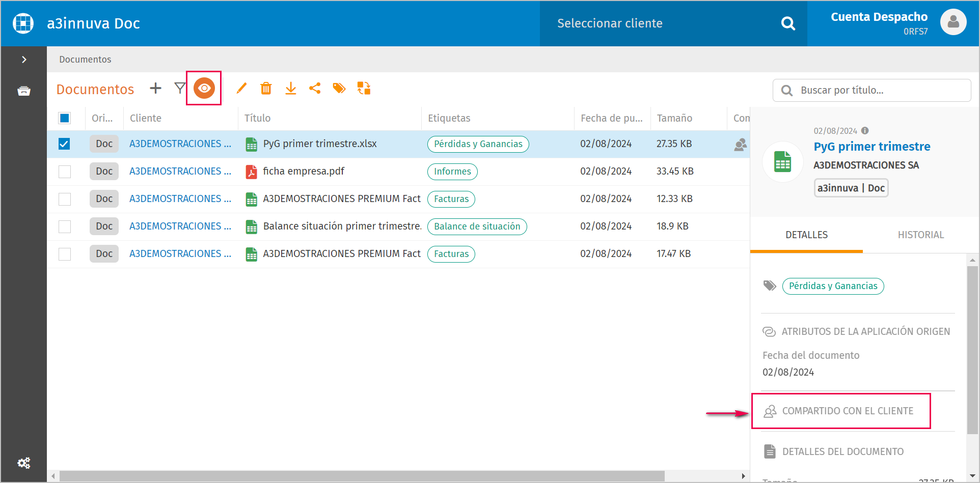This screenshot has width=980, height=483.
Task: Click the Informes tag
Action: [452, 172]
